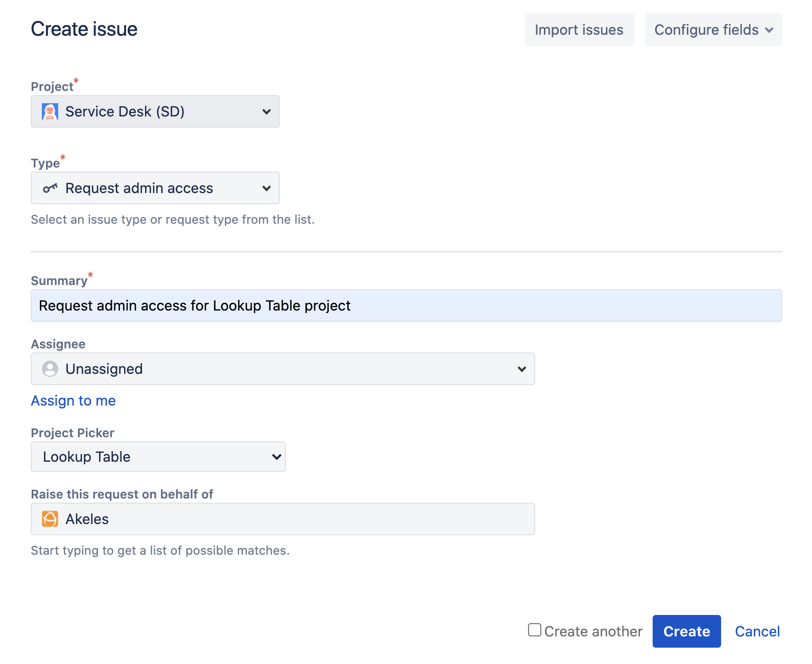Click the Request admin access type text
This screenshot has width=812, height=664.
(139, 188)
